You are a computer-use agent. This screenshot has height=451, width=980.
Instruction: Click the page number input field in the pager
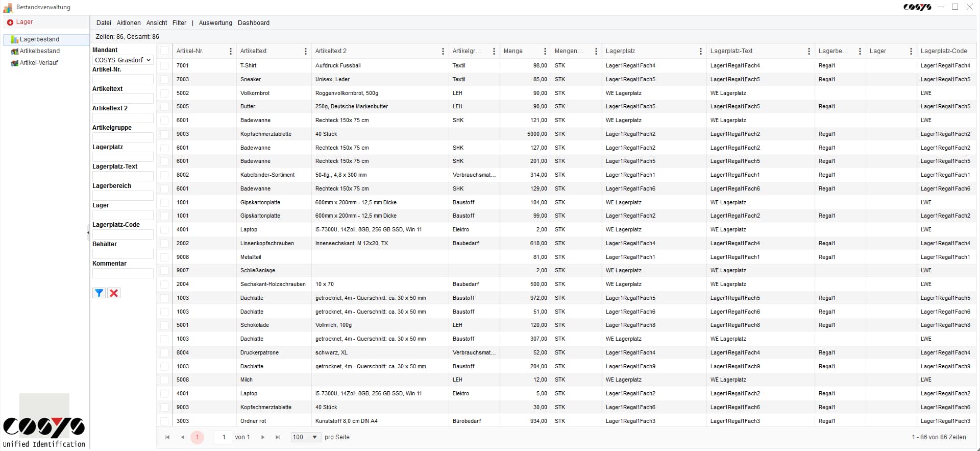click(x=223, y=437)
